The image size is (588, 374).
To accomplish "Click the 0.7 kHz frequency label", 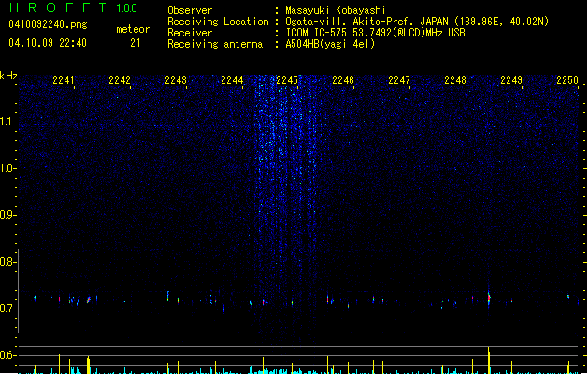I will click(7, 309).
